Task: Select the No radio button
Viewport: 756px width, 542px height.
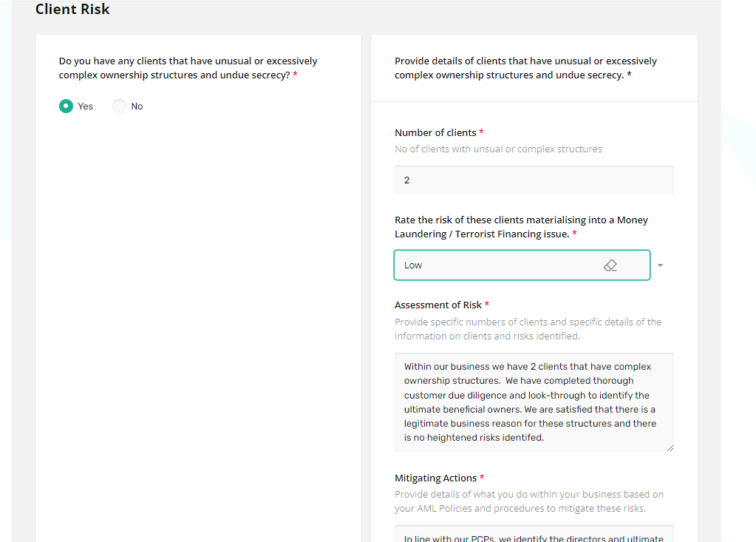Action: click(120, 106)
